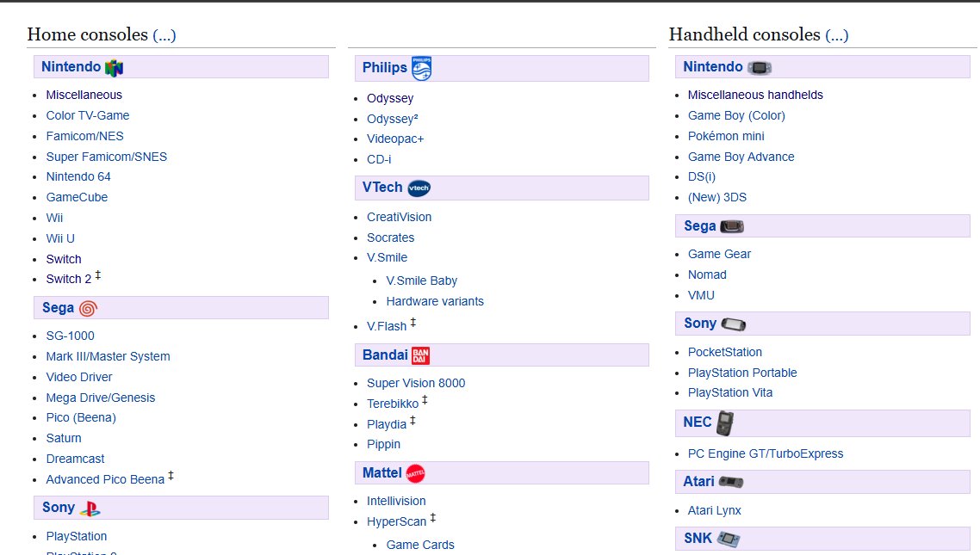Open the Color TV-Game page

(88, 115)
